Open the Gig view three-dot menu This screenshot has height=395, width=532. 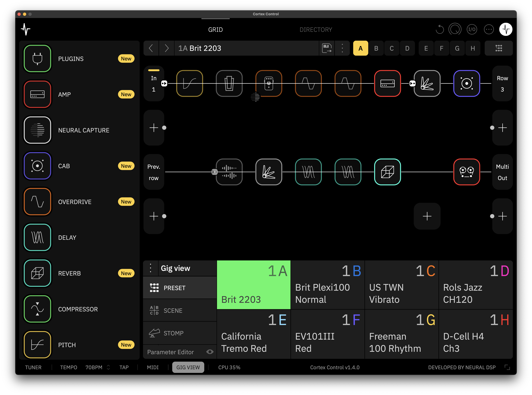[150, 268]
